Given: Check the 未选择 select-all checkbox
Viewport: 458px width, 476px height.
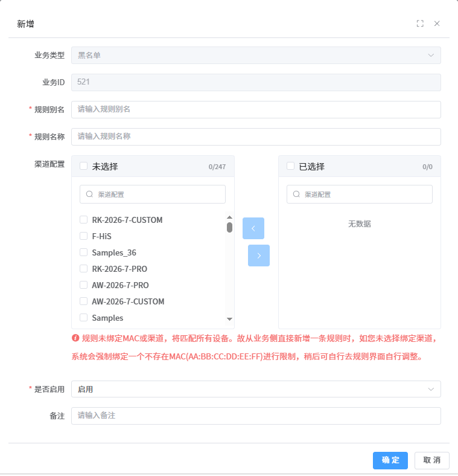Looking at the screenshot, I should point(83,166).
